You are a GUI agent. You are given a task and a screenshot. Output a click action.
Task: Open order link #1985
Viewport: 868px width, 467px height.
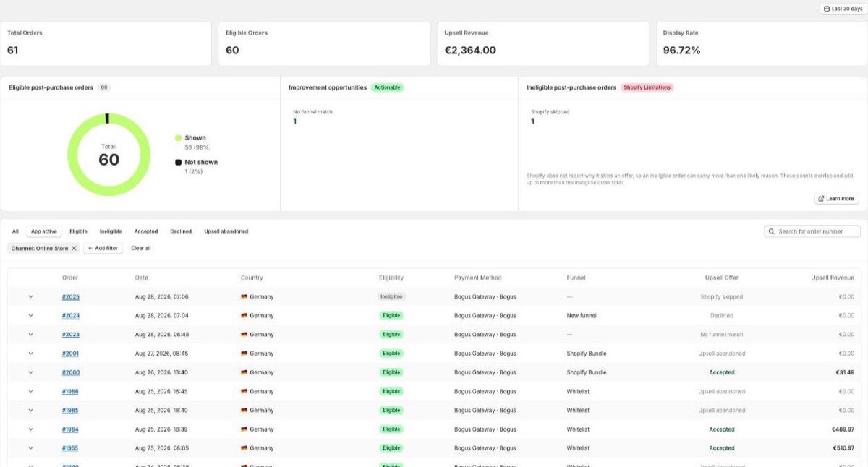coord(70,410)
